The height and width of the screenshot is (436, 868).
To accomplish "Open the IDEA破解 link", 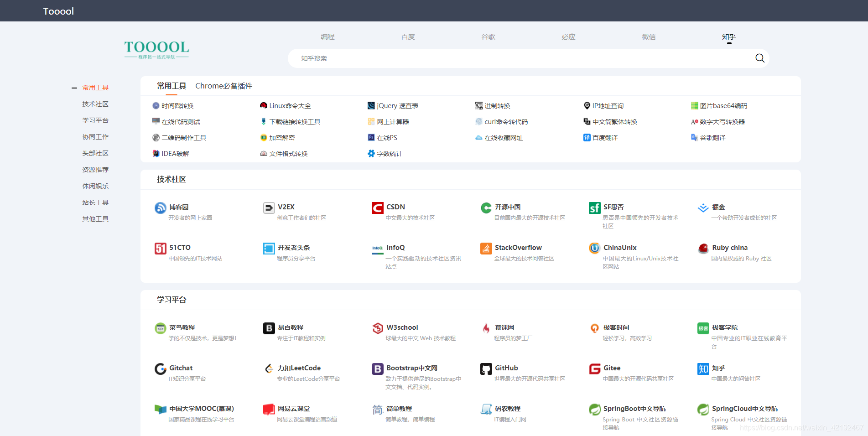I will [x=171, y=154].
